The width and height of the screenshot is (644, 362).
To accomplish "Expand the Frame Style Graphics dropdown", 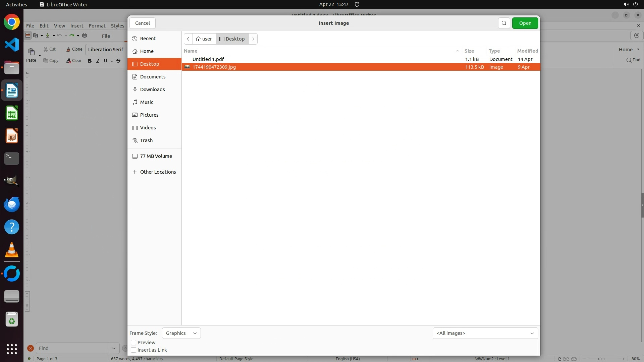I will [181, 333].
